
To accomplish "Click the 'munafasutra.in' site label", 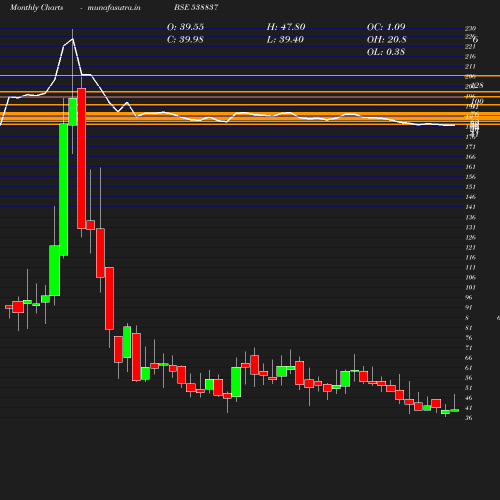I will coord(114,7).
